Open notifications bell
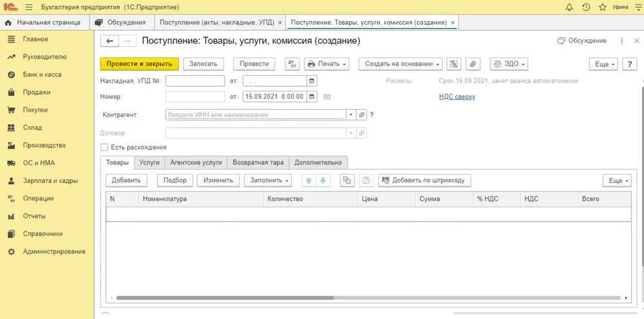 570,7
